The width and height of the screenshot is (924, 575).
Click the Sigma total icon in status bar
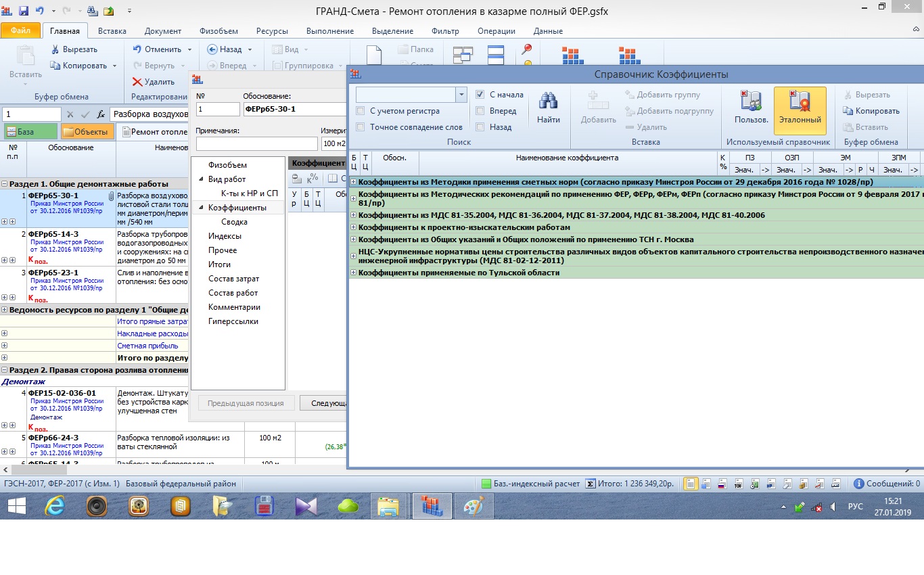coord(591,484)
